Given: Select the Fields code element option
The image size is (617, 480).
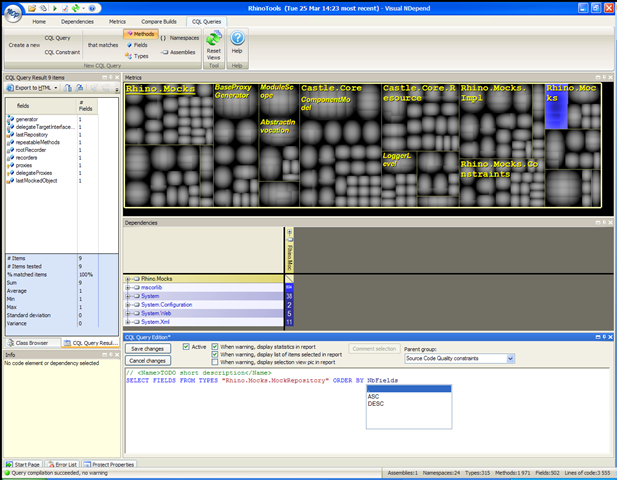Looking at the screenshot, I should [x=137, y=45].
